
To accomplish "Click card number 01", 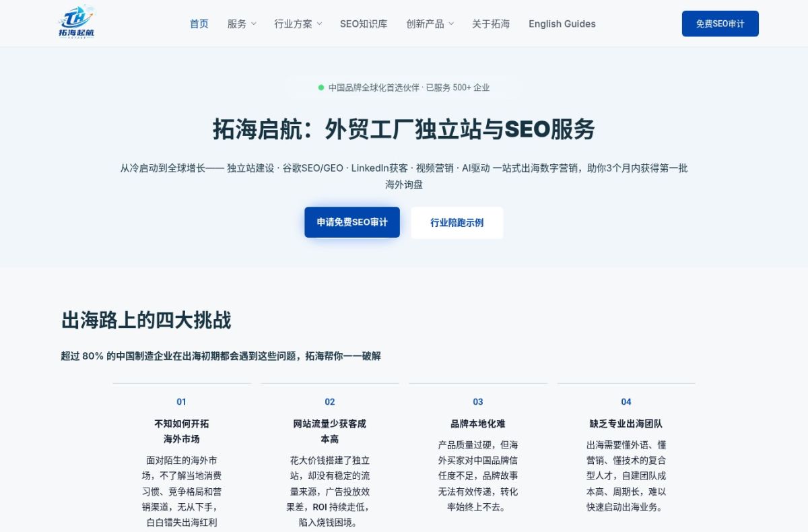I will point(182,402).
